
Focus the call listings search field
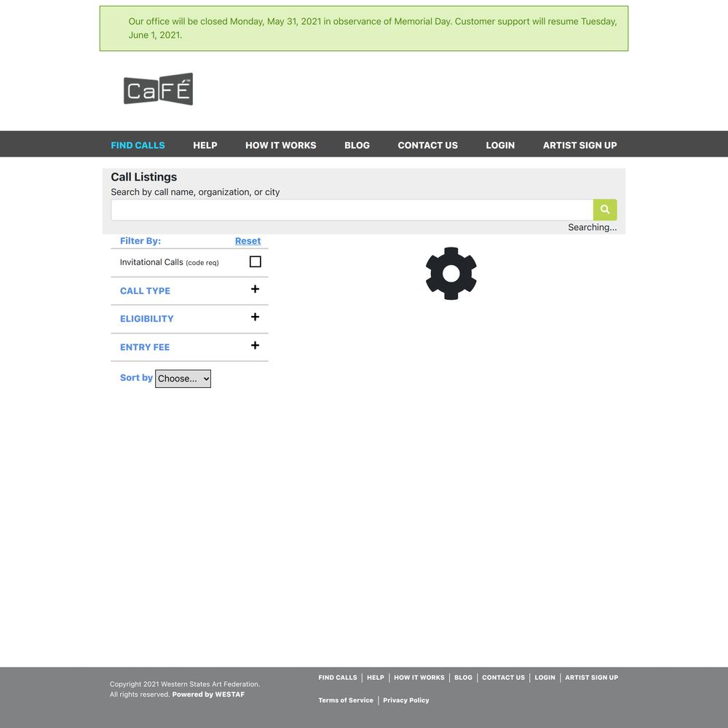point(352,210)
